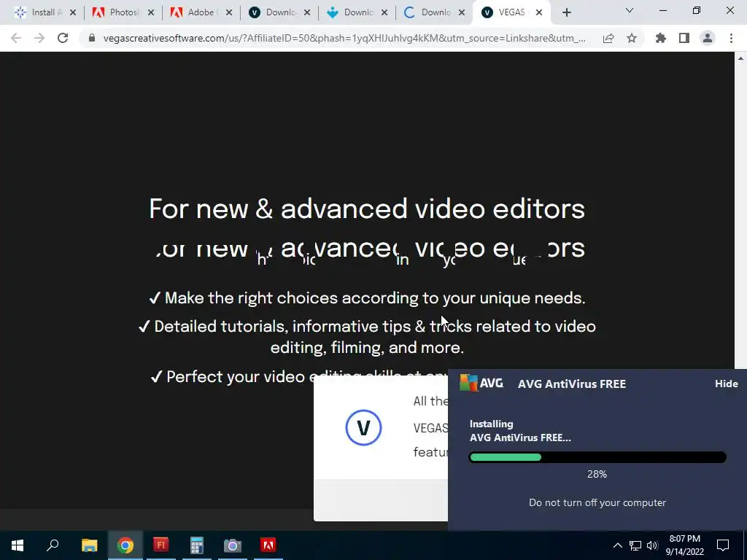This screenshot has height=560, width=747.
Task: Open the red Fl taskbar app
Action: (161, 545)
